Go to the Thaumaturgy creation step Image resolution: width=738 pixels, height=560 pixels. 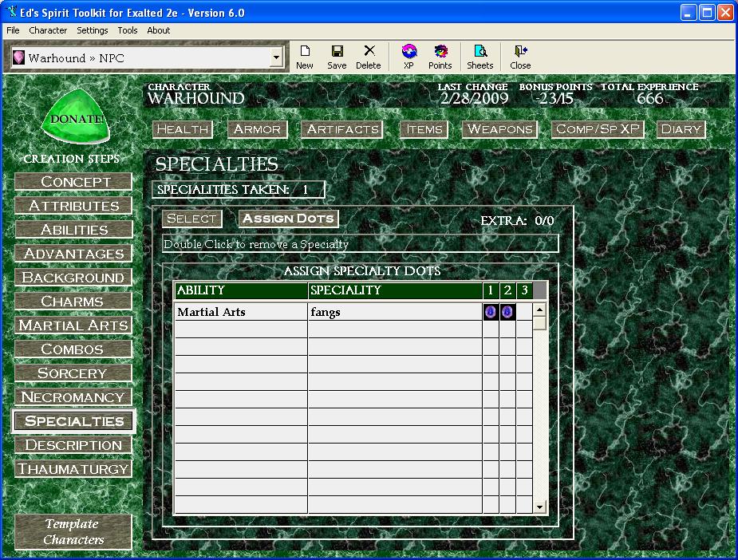(x=73, y=469)
